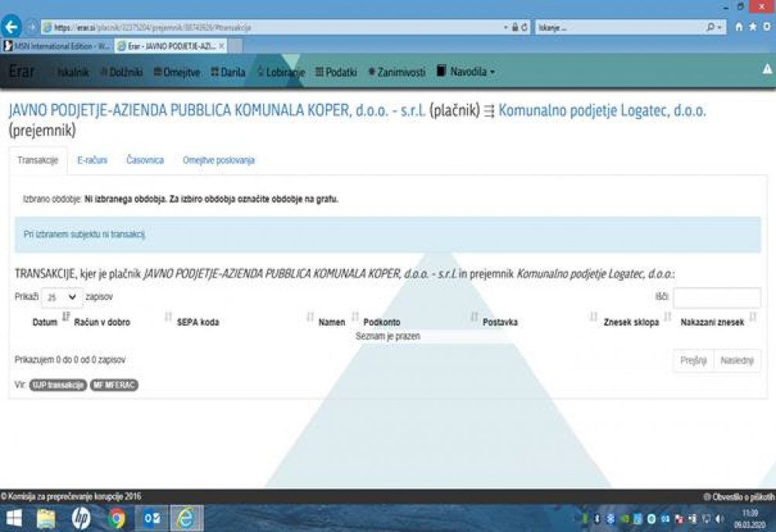Click the Prejšnji pagination button
The height and width of the screenshot is (532, 776).
(x=693, y=360)
